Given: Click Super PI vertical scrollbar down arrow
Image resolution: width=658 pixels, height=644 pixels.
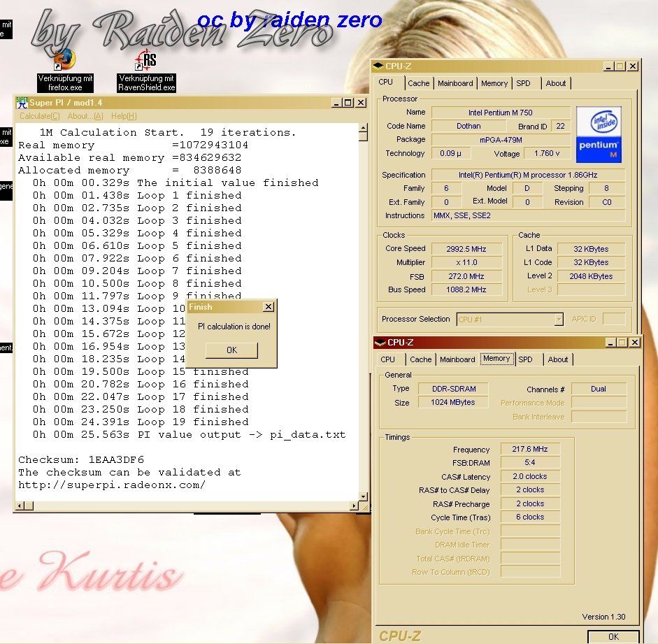Looking at the screenshot, I should coord(363,496).
